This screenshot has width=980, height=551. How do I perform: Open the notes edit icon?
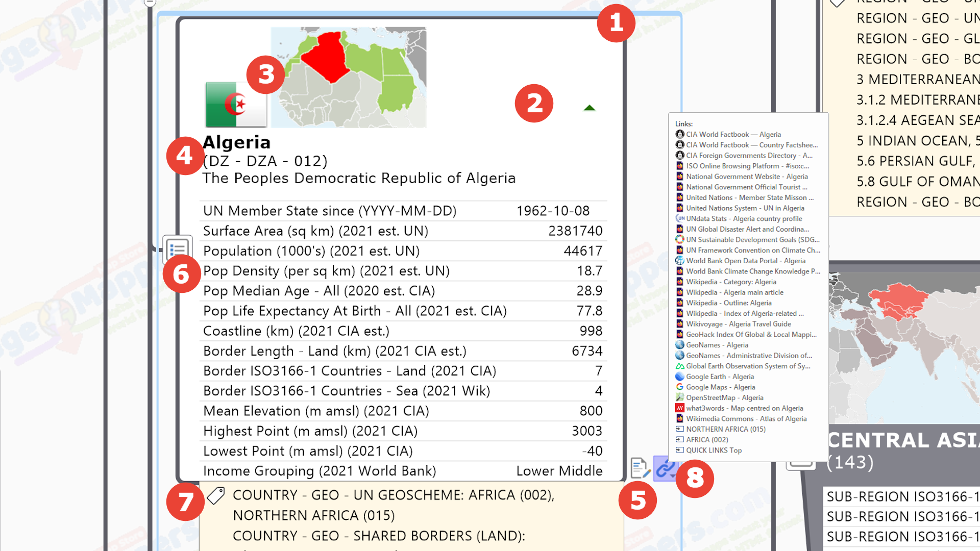click(x=639, y=467)
